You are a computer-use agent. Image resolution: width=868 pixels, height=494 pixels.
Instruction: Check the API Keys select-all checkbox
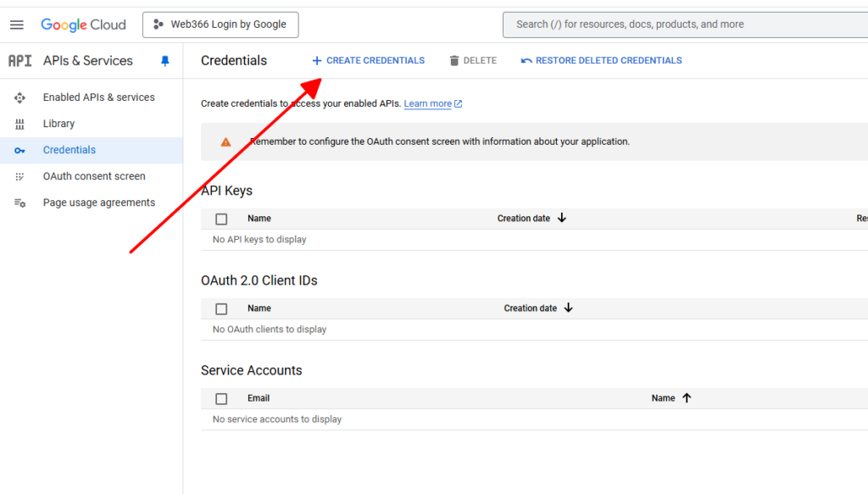coord(221,219)
